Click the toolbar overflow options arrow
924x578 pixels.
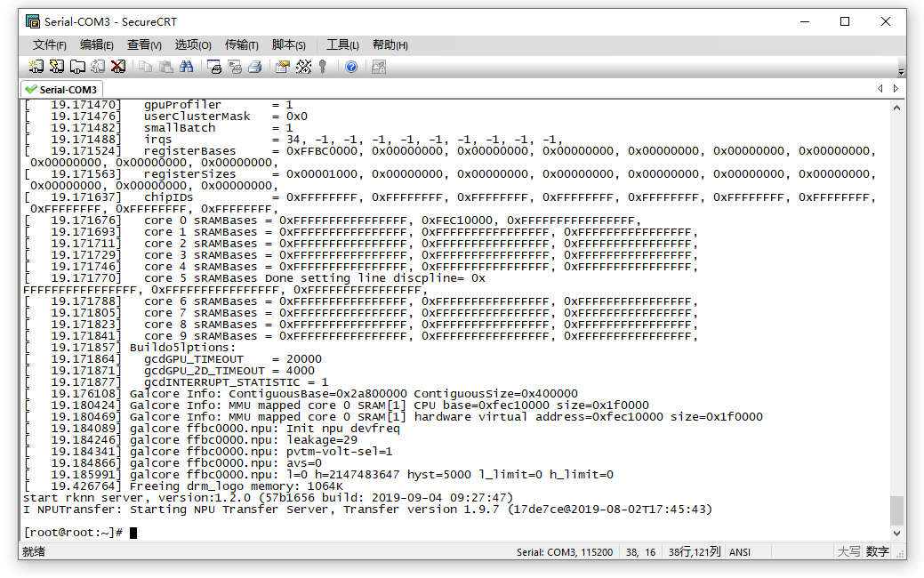[900, 72]
